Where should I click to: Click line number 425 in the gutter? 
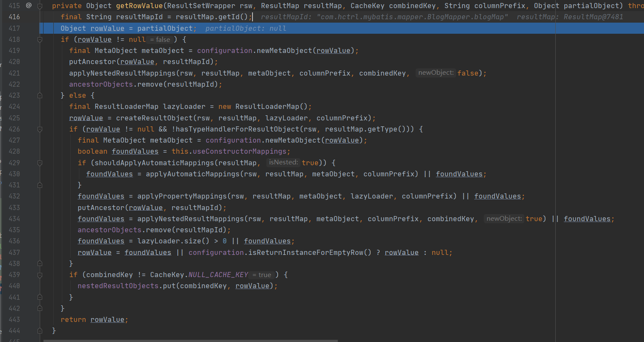click(x=14, y=118)
